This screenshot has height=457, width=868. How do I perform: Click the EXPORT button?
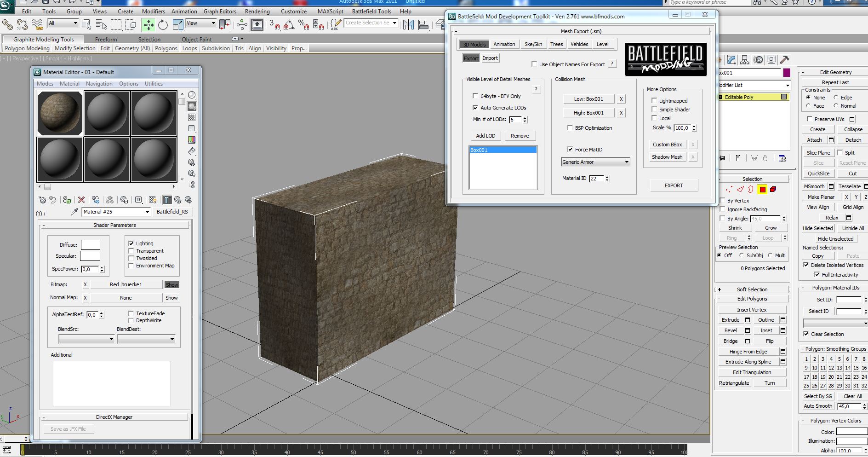(674, 185)
